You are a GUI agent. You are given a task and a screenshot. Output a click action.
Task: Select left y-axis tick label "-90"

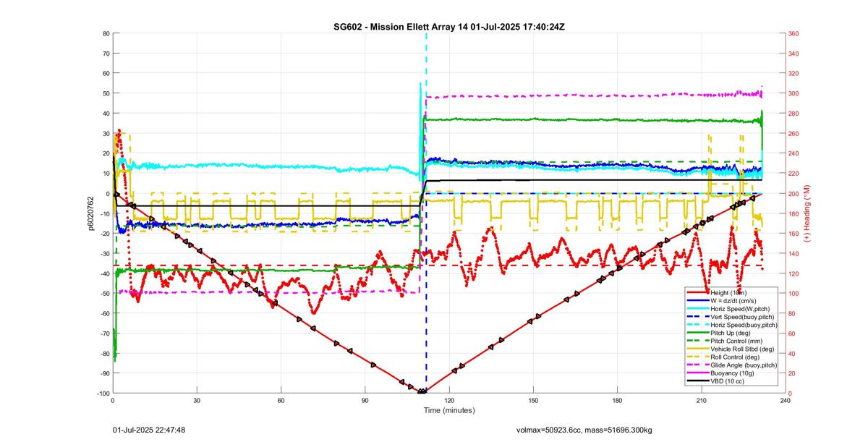tap(103, 373)
